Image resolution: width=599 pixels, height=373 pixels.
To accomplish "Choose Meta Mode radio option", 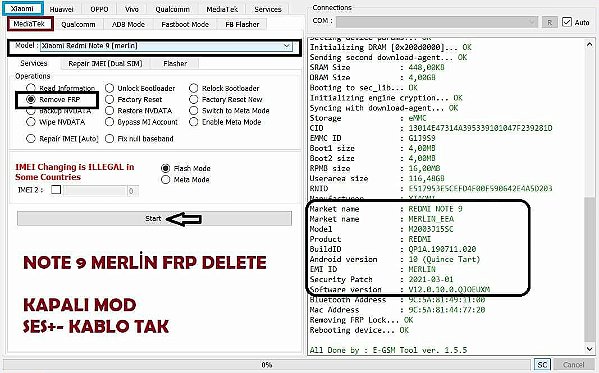I will pyautogui.click(x=185, y=180).
